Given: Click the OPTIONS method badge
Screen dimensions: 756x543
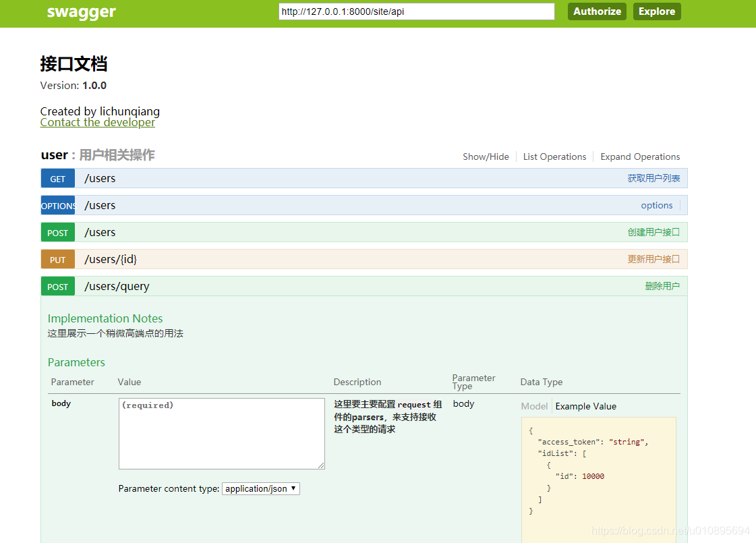Looking at the screenshot, I should pyautogui.click(x=57, y=205).
